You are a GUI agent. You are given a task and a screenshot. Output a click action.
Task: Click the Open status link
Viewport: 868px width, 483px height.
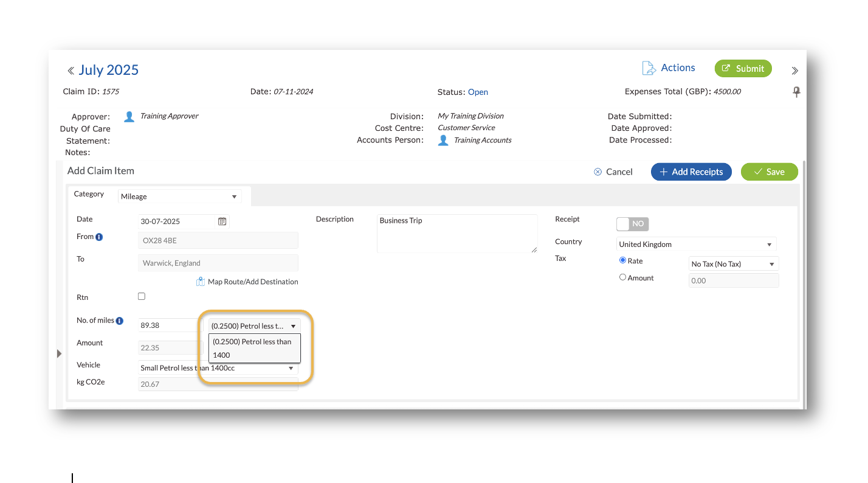(478, 92)
